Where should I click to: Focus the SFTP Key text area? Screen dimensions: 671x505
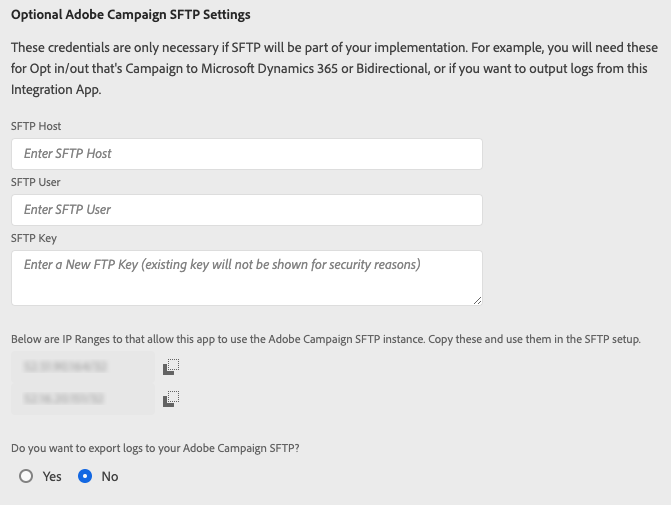[x=246, y=278]
